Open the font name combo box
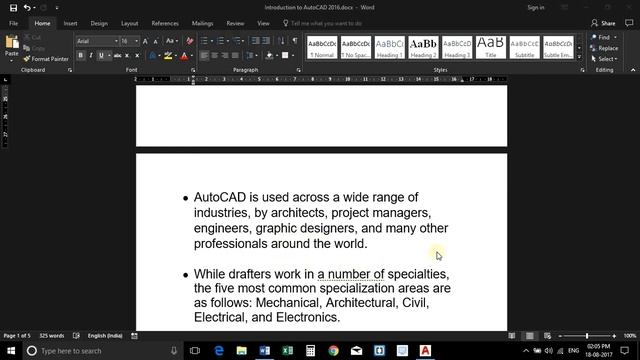Image resolution: width=640 pixels, height=360 pixels. 97,41
